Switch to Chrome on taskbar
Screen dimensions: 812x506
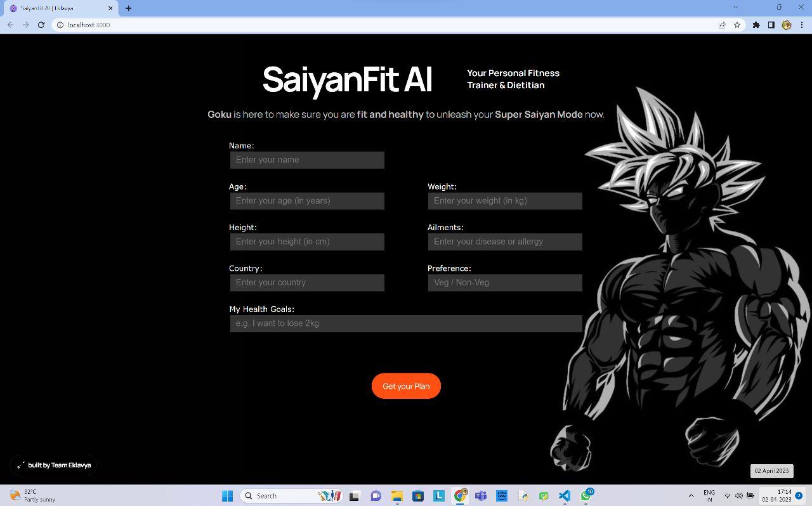(x=460, y=496)
